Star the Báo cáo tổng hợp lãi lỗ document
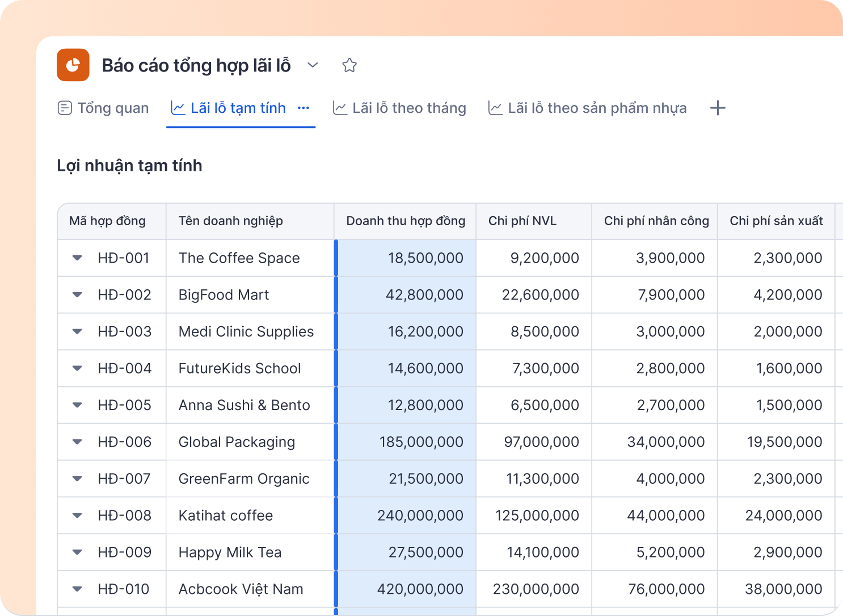 pyautogui.click(x=349, y=65)
